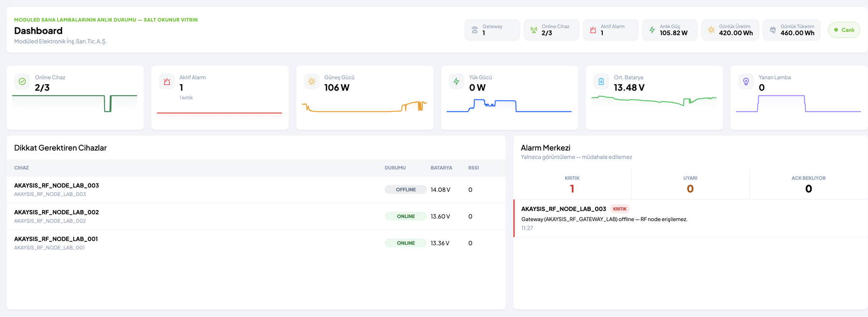
Task: Click the Anlık Güç lightning icon
Action: click(652, 30)
